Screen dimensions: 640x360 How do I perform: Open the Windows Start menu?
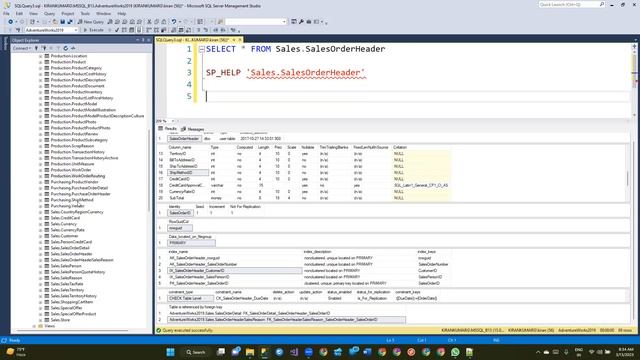point(171,352)
